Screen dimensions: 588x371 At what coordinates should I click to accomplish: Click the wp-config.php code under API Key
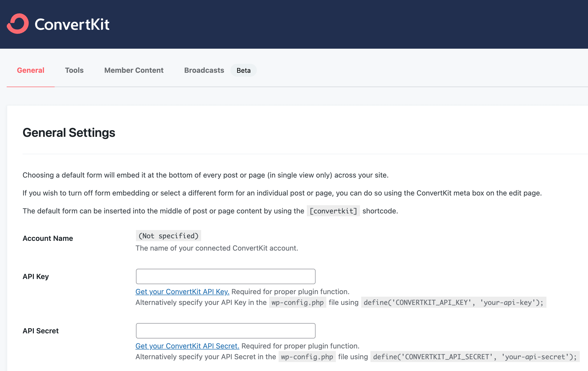[x=298, y=302]
